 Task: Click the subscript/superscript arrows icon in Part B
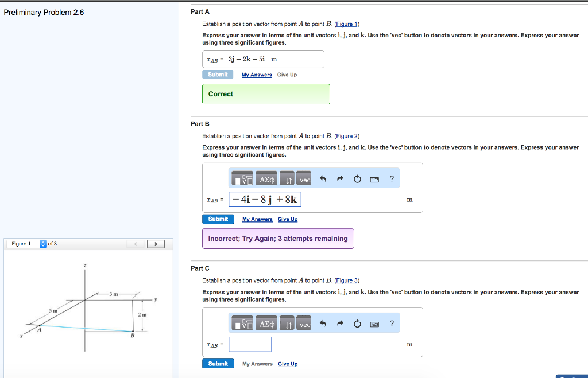[x=288, y=180]
